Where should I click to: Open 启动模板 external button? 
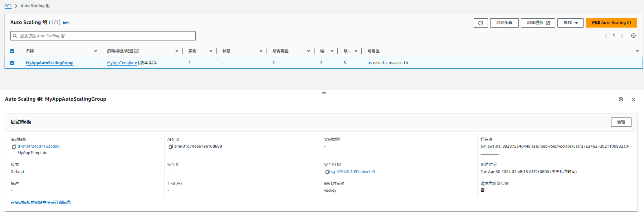click(x=538, y=23)
